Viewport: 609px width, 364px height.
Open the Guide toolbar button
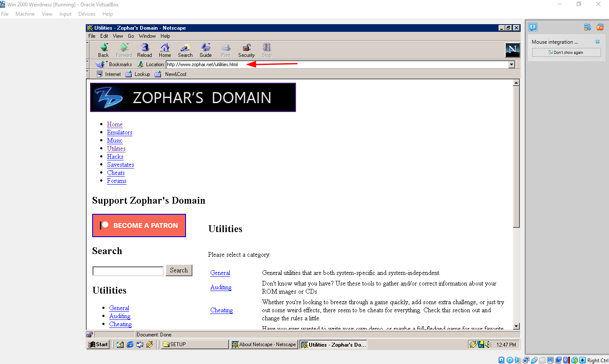click(206, 50)
